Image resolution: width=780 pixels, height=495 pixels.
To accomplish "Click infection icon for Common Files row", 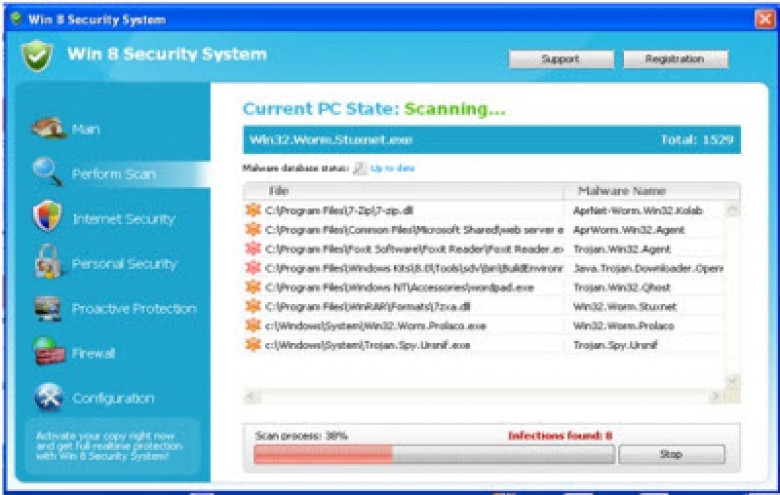I will pyautogui.click(x=253, y=229).
